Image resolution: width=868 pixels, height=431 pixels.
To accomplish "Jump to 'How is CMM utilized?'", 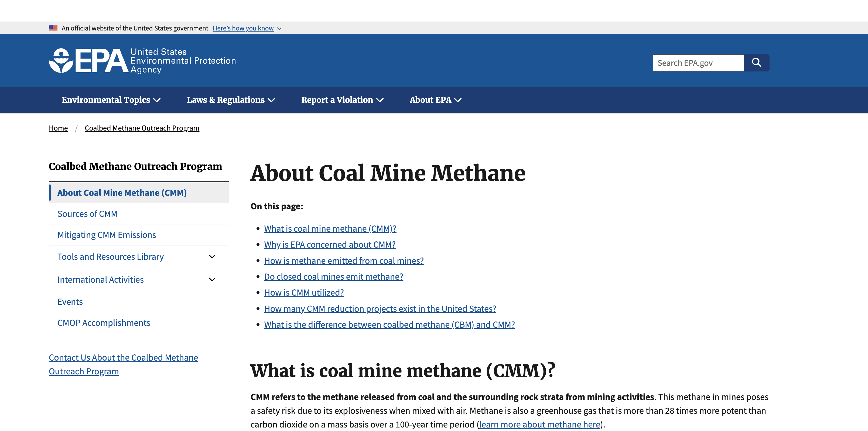I will tap(304, 292).
